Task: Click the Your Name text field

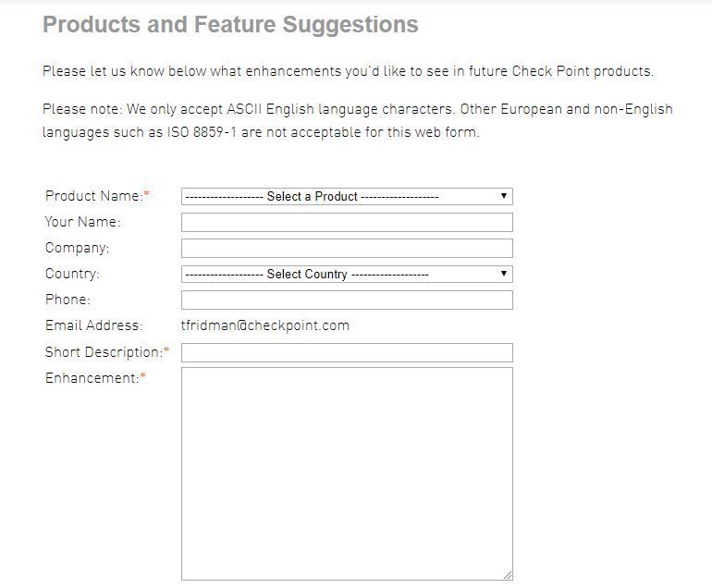Action: click(x=347, y=222)
